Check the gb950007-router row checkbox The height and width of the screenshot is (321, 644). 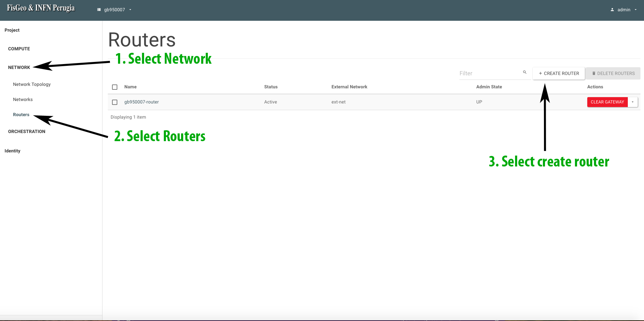click(x=114, y=102)
